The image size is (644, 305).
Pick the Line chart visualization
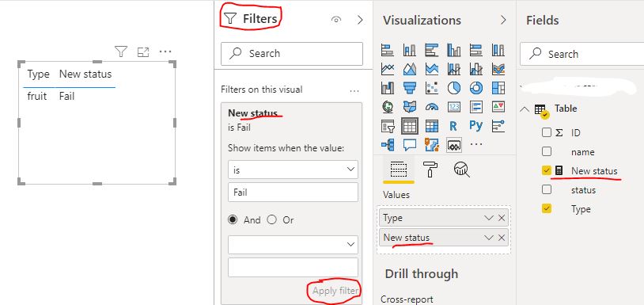click(388, 69)
